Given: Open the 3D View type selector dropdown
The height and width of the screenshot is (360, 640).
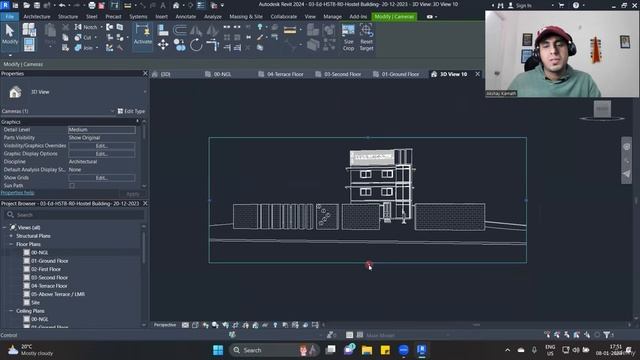Looking at the screenshot, I should pyautogui.click(x=144, y=92).
